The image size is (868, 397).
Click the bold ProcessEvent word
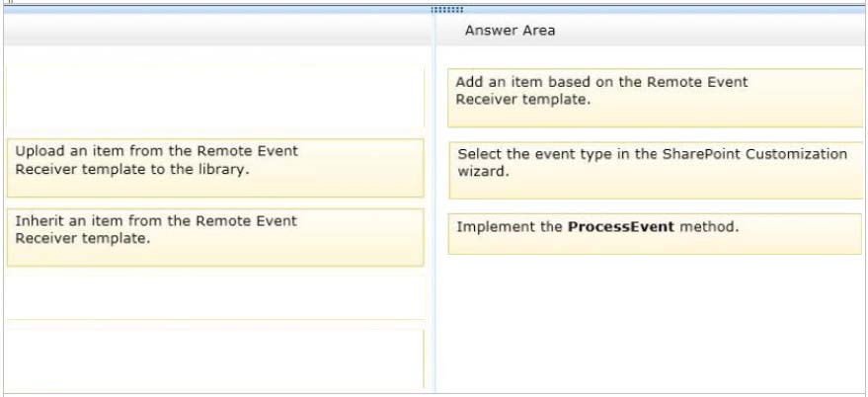[621, 226]
